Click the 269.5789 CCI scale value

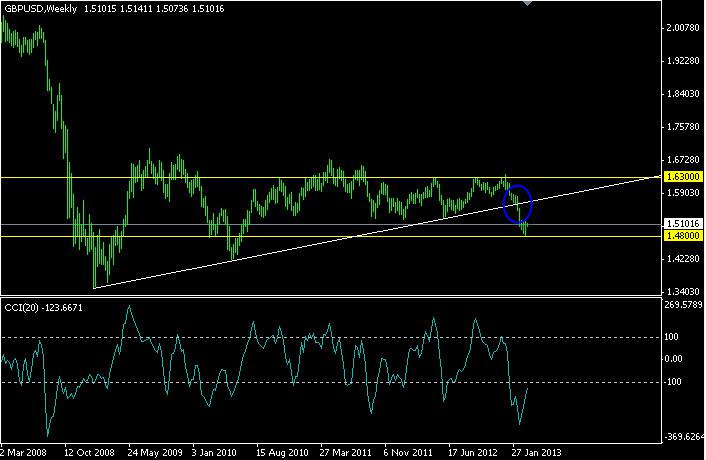(683, 305)
